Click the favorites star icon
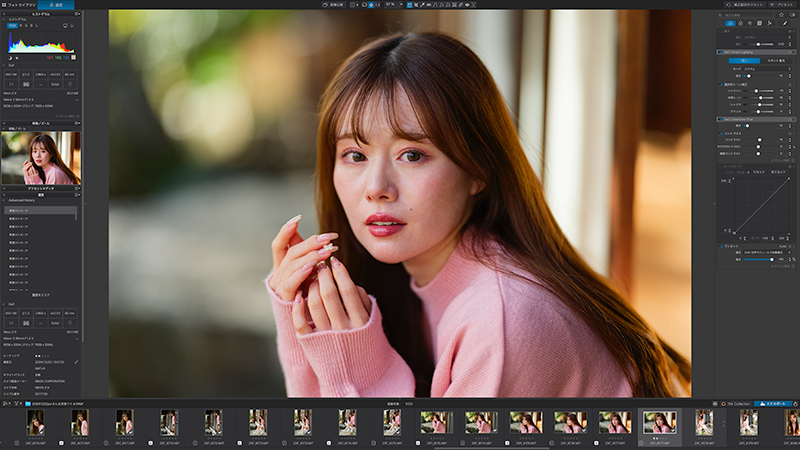The height and width of the screenshot is (450, 800). [781, 15]
